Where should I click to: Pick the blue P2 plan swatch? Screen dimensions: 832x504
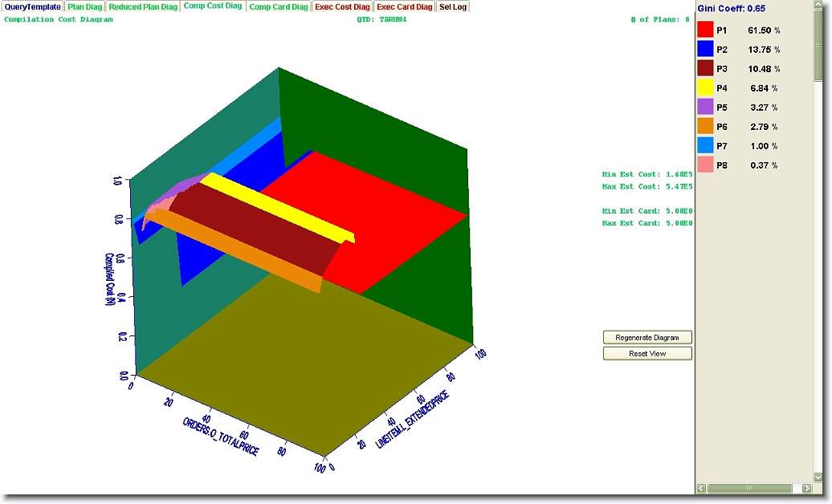click(705, 49)
